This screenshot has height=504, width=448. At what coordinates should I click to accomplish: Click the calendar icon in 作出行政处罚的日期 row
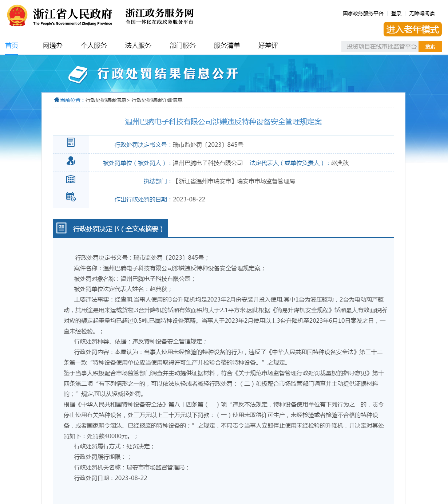71,197
